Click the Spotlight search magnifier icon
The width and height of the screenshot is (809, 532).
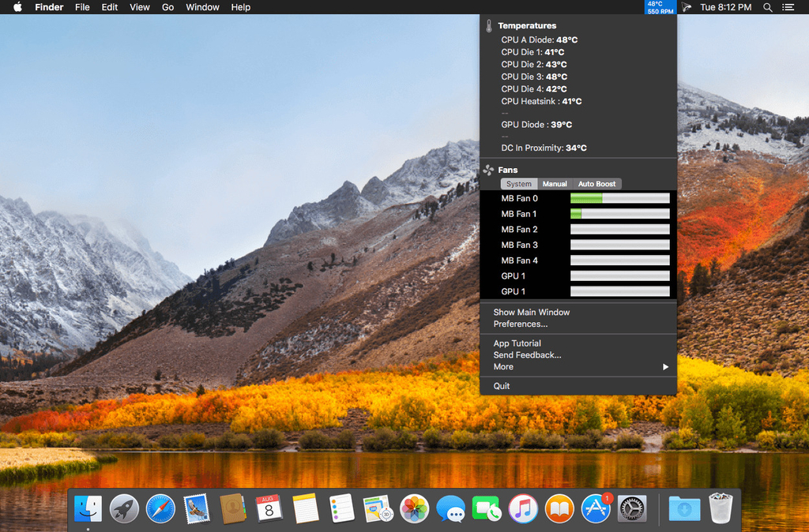pyautogui.click(x=768, y=7)
